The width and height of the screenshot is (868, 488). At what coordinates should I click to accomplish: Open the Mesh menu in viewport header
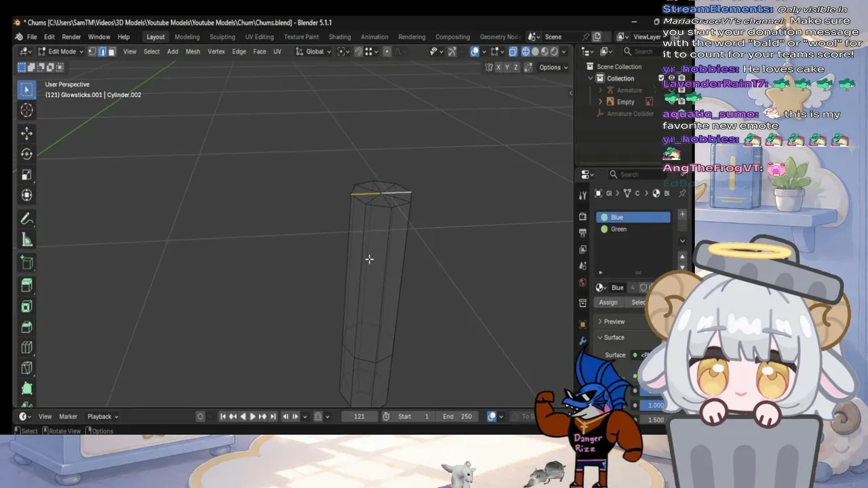193,52
